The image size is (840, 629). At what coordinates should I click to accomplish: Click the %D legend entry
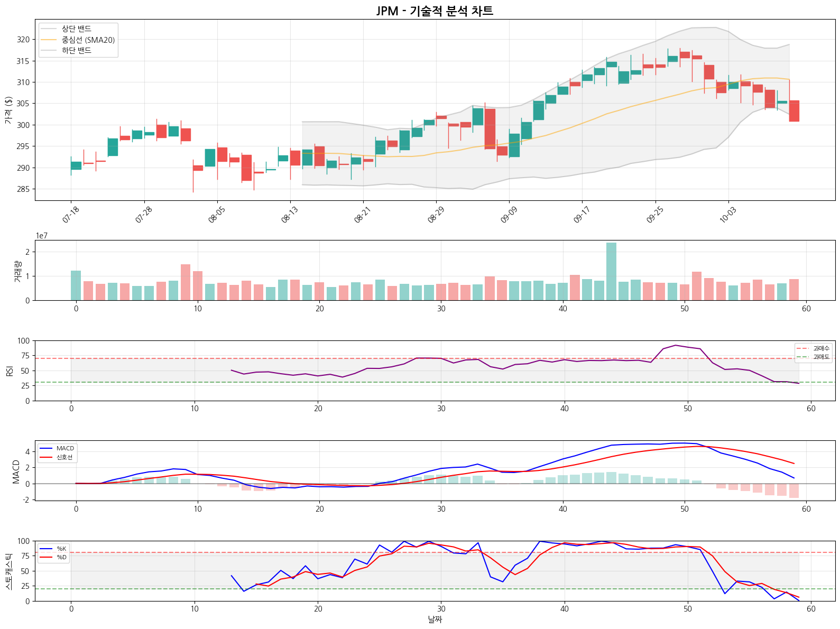[x=61, y=557]
